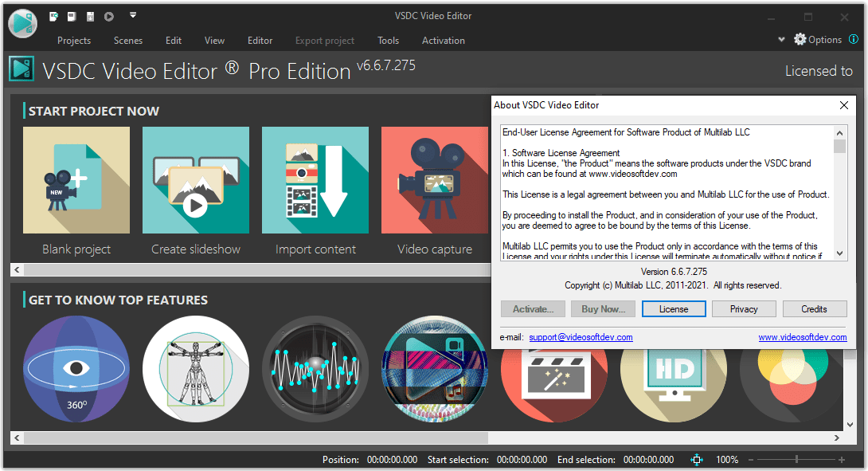Viewport: 868px width, 471px height.
Task: Click the Preview play quick-access icon
Action: point(109,17)
